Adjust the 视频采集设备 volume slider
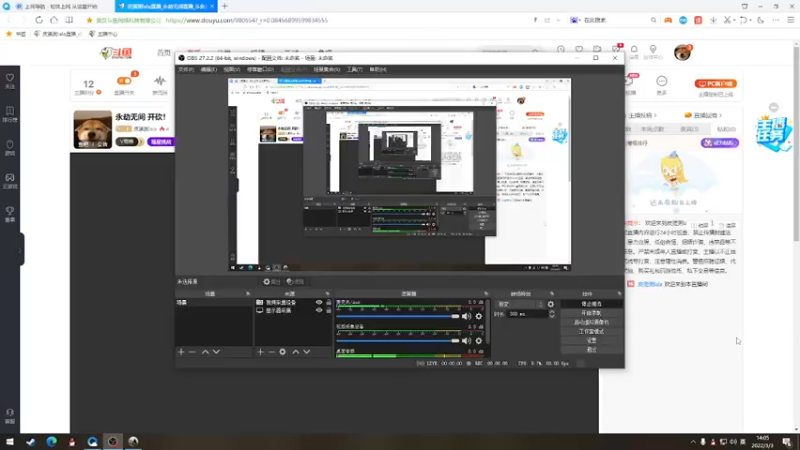The width and height of the screenshot is (800, 450). pyautogui.click(x=398, y=341)
